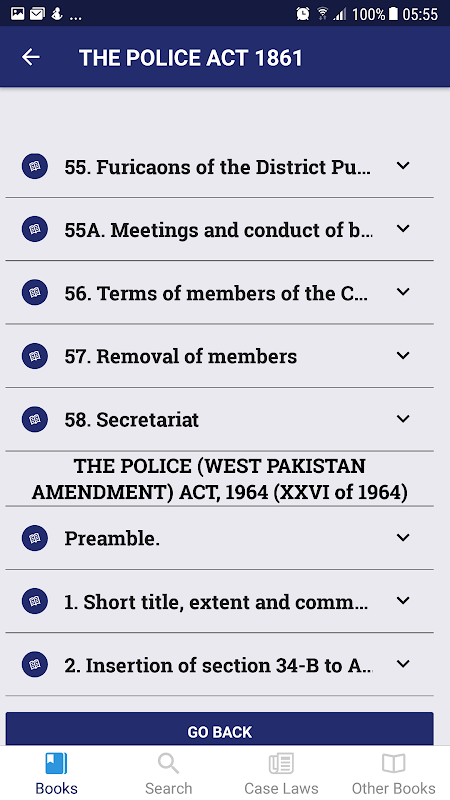The image size is (450, 800).
Task: Expand the Preamble chevron
Action: pyautogui.click(x=403, y=538)
